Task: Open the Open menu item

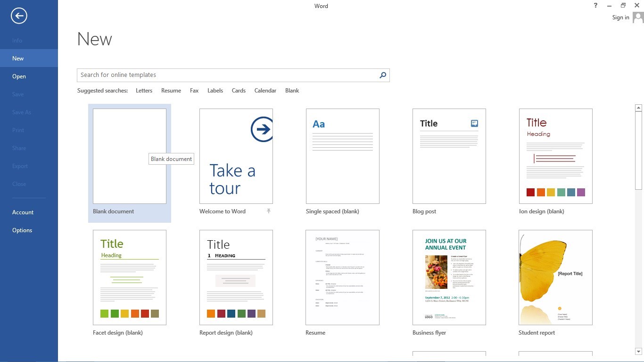Action: coord(29,76)
